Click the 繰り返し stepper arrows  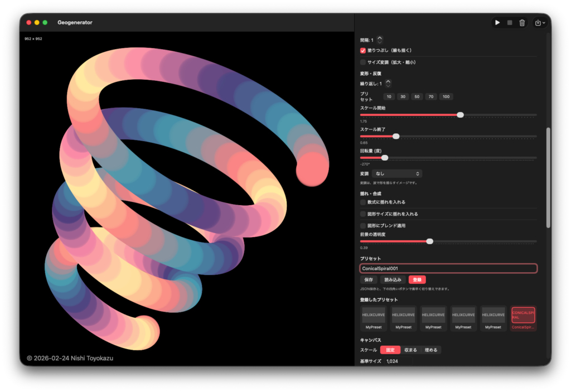388,83
